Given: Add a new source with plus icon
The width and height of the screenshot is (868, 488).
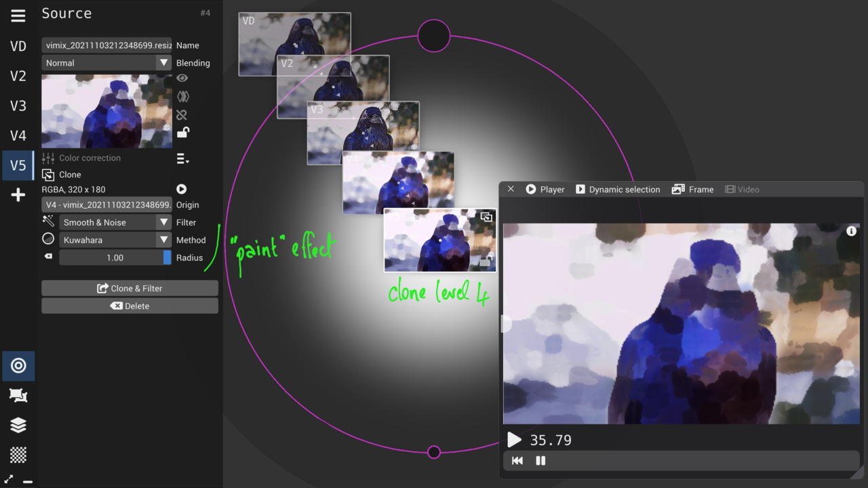Looking at the screenshot, I should [18, 195].
